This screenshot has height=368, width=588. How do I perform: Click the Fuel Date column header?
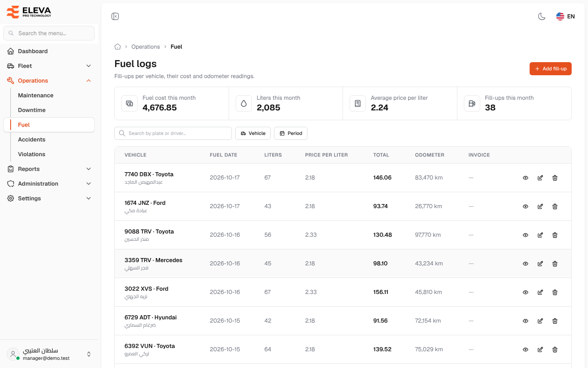pos(223,155)
